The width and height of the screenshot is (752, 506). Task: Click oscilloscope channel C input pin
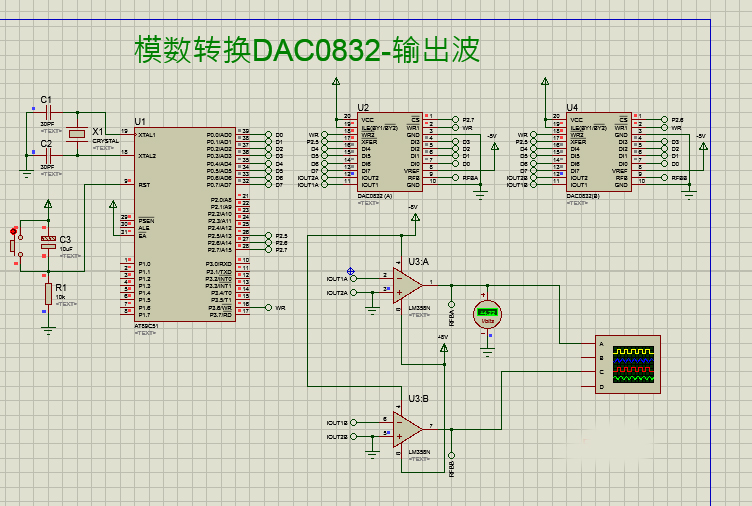[589, 372]
